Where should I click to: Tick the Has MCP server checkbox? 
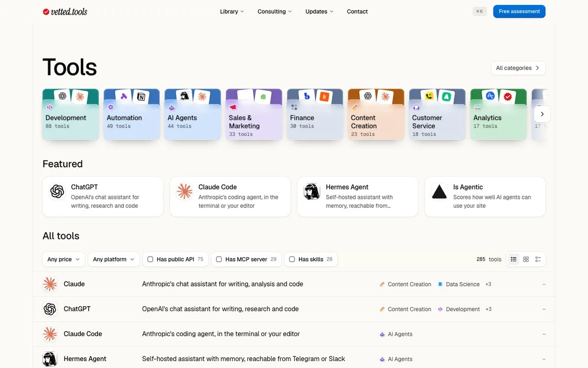(x=219, y=259)
